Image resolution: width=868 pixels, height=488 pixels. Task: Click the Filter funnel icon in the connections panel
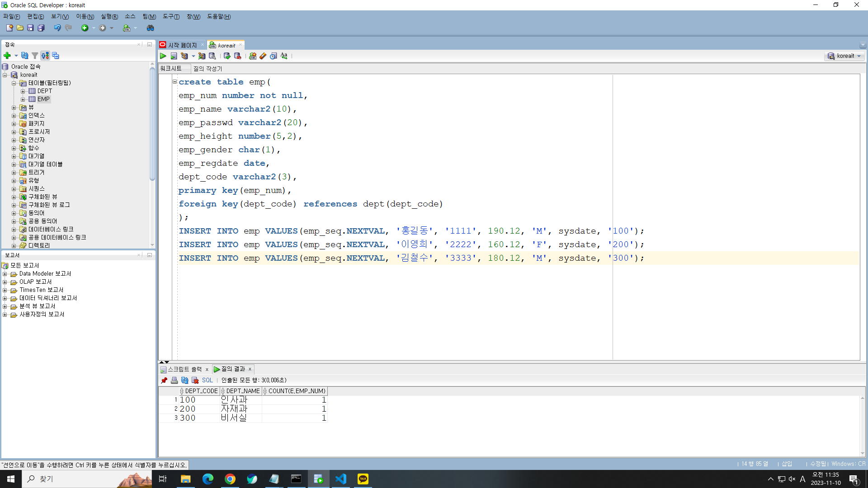point(35,56)
